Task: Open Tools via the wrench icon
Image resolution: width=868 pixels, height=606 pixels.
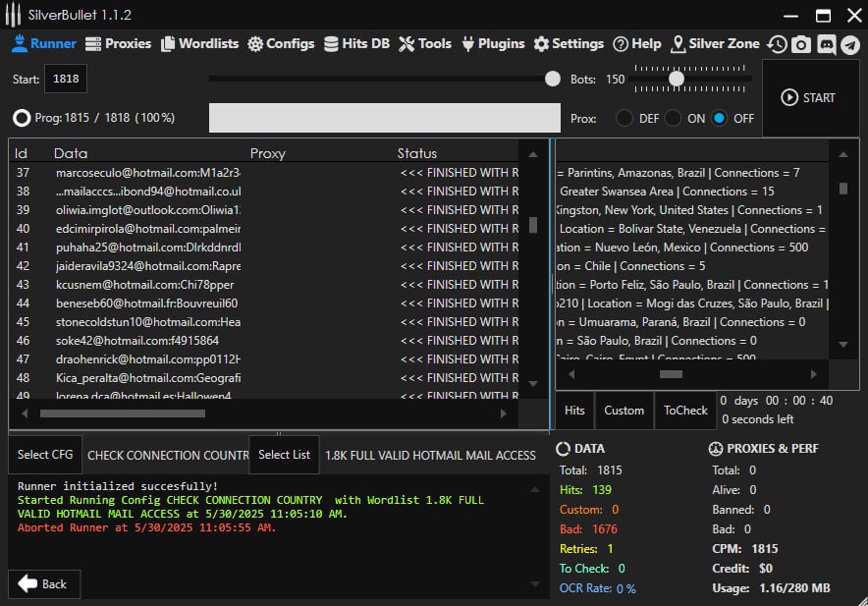Action: [407, 44]
